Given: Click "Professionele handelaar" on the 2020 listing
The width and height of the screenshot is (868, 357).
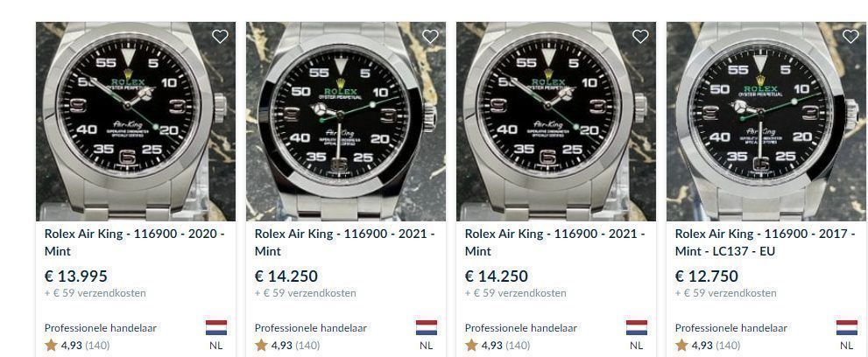Looking at the screenshot, I should (x=101, y=328).
